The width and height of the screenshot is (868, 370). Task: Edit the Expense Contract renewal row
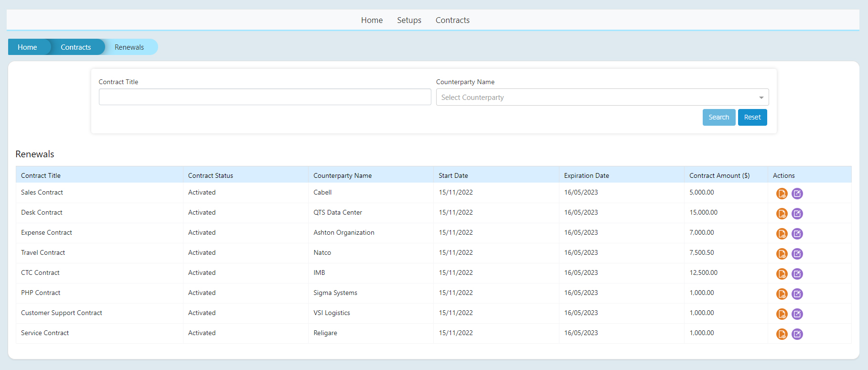coord(797,234)
